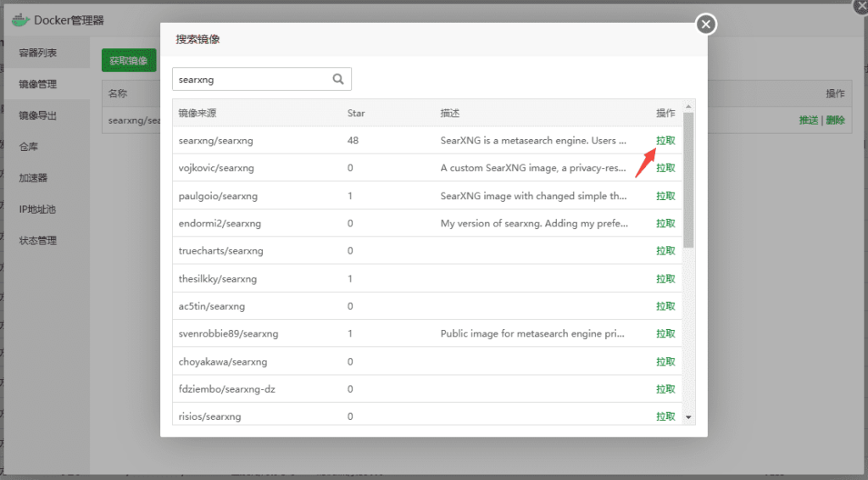Click the star count 48 cell

click(x=353, y=141)
